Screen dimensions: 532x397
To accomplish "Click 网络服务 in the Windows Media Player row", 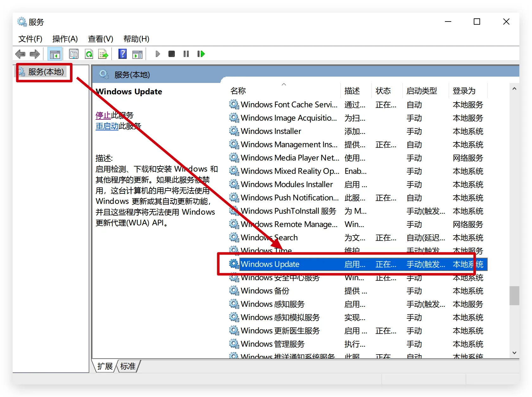I will point(468,158).
